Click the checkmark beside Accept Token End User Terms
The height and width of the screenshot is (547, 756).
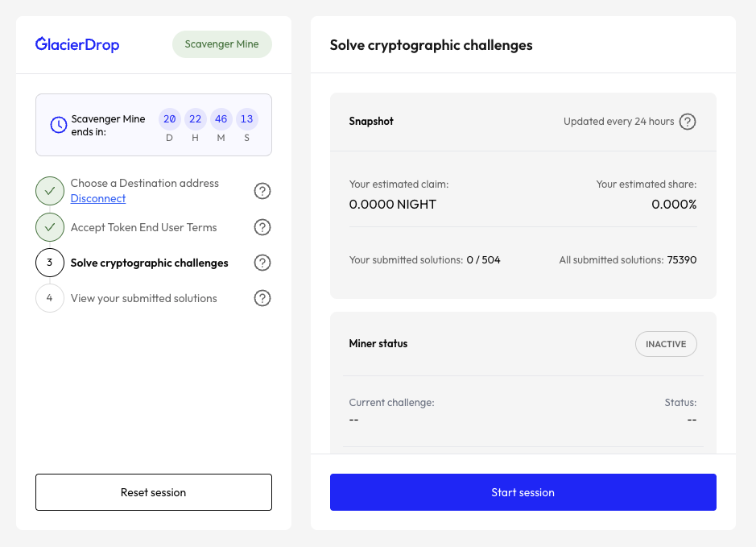point(50,227)
